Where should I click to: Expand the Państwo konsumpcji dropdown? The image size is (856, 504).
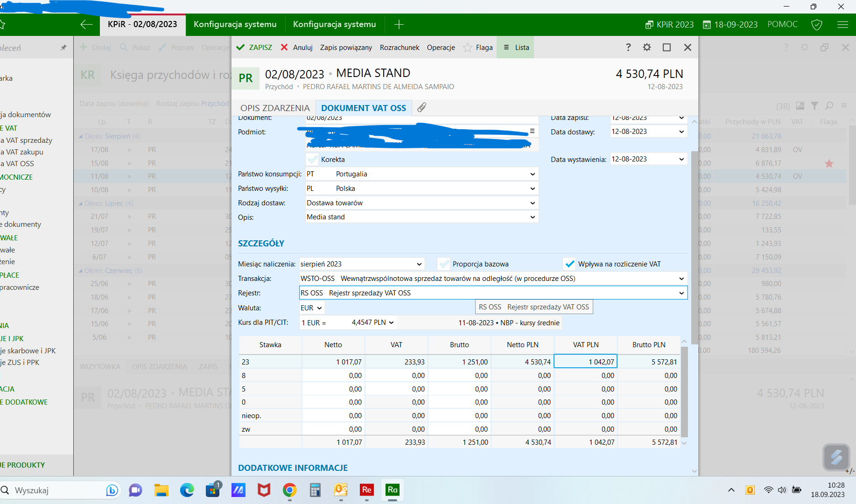pyautogui.click(x=532, y=174)
